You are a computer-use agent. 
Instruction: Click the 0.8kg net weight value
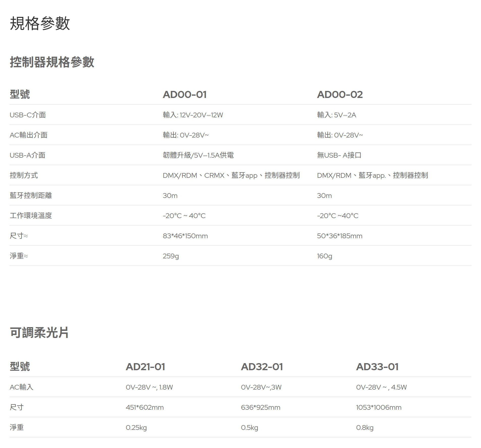365,428
